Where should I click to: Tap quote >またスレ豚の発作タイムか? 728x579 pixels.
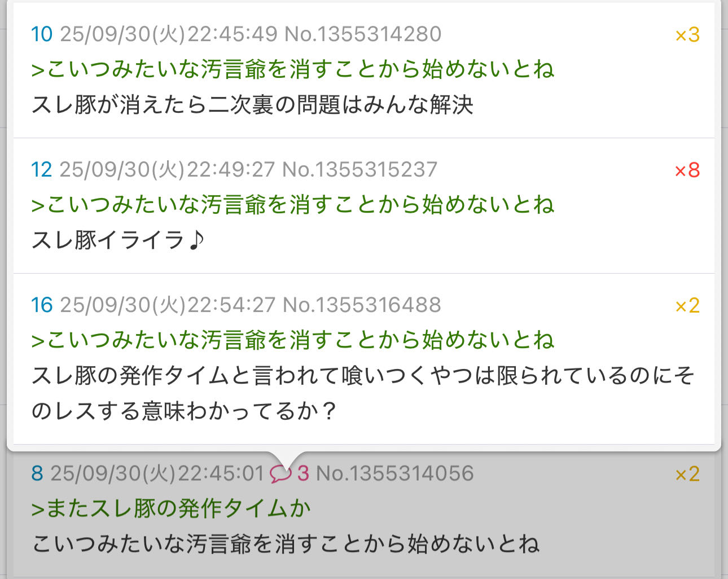click(171, 508)
